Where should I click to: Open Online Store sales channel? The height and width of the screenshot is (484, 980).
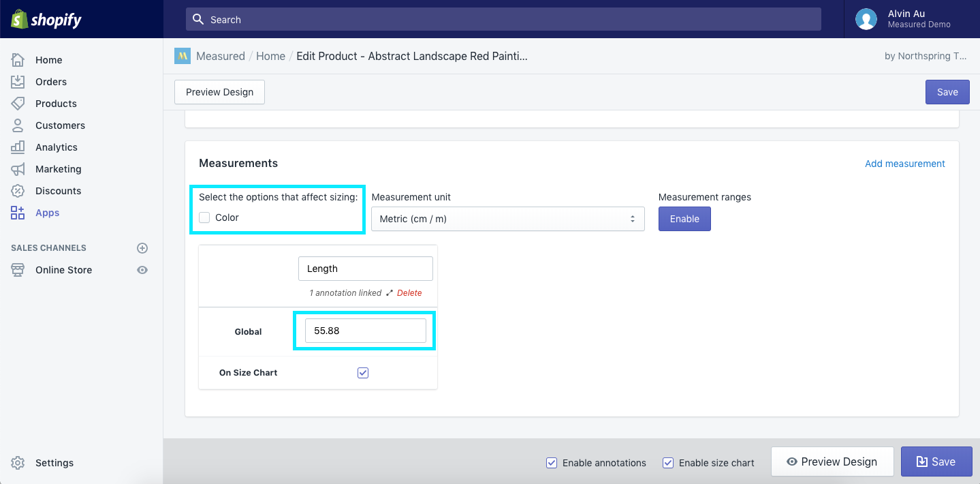point(64,270)
